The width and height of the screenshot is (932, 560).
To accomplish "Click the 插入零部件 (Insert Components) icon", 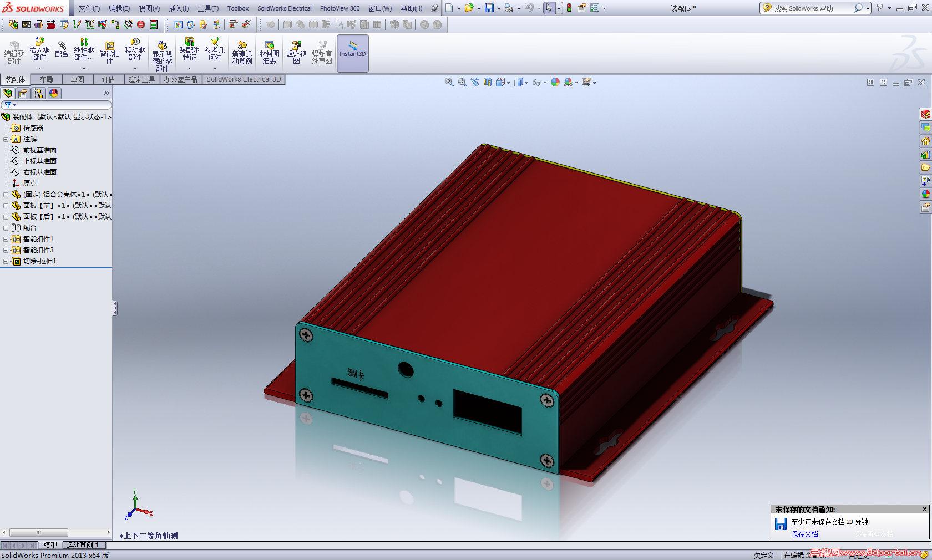I will 39,50.
